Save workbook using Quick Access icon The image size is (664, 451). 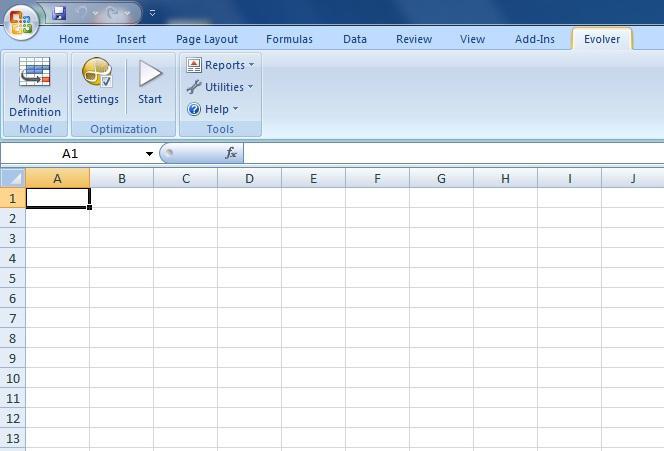click(59, 13)
